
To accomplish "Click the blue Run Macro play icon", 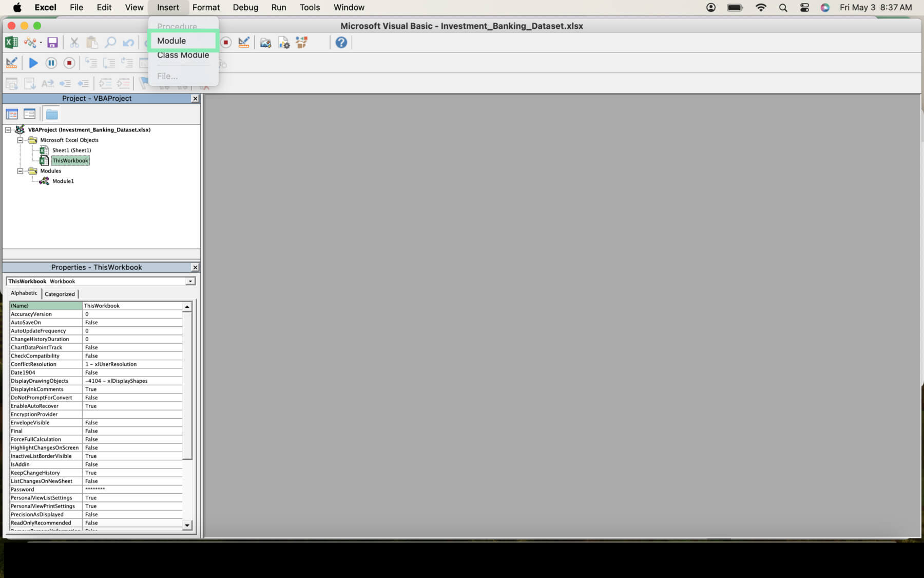I will [x=33, y=63].
